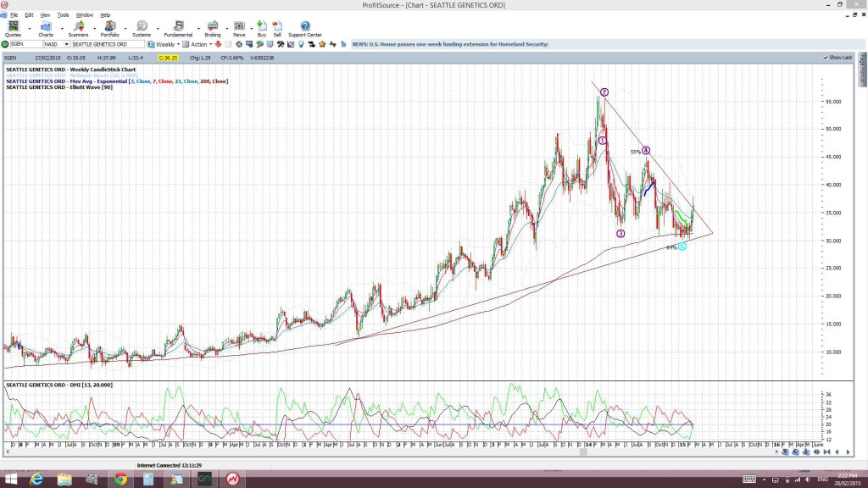Screen dimensions: 868x488
Task: Click the chart scrollbar left arrow
Action: (7, 452)
